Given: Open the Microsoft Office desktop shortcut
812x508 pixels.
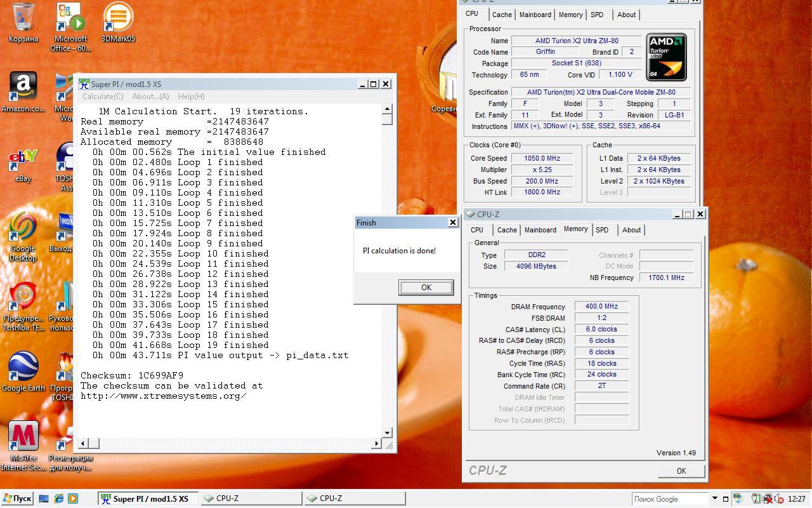Looking at the screenshot, I should (x=70, y=27).
